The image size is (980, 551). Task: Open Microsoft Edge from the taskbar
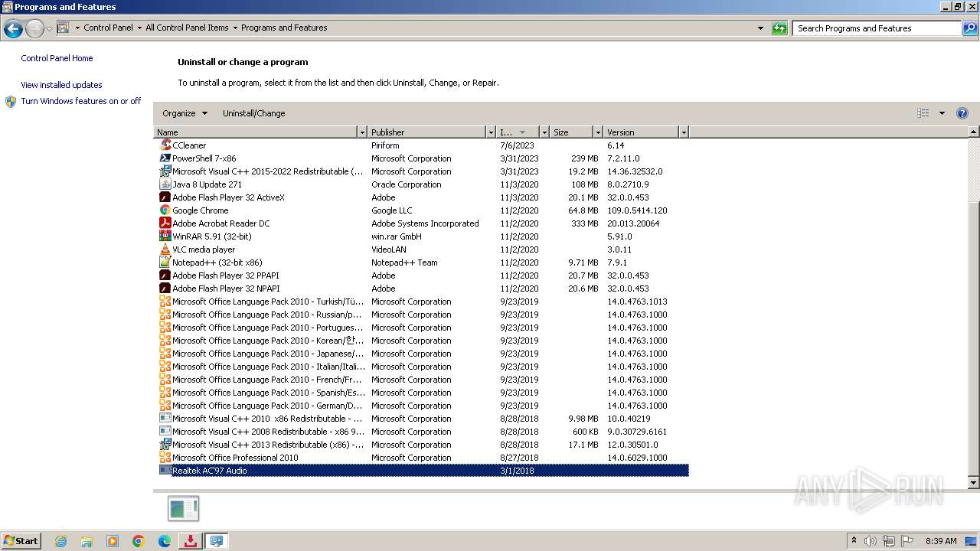[x=164, y=541]
